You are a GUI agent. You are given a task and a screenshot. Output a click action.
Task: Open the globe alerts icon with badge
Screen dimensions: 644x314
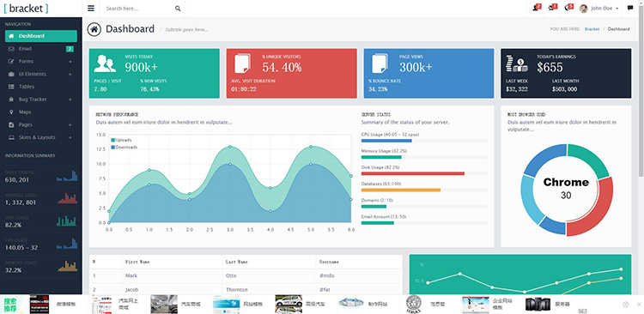click(568, 8)
